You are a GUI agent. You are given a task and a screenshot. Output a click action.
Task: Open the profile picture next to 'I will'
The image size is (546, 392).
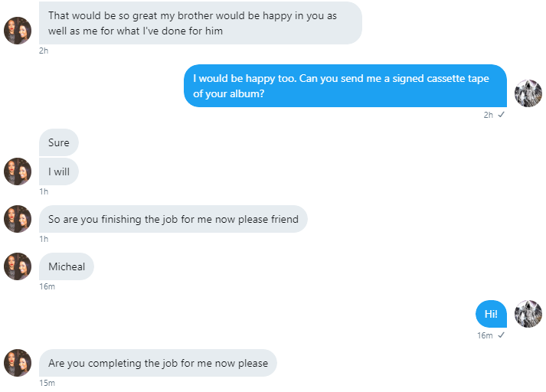tap(18, 171)
